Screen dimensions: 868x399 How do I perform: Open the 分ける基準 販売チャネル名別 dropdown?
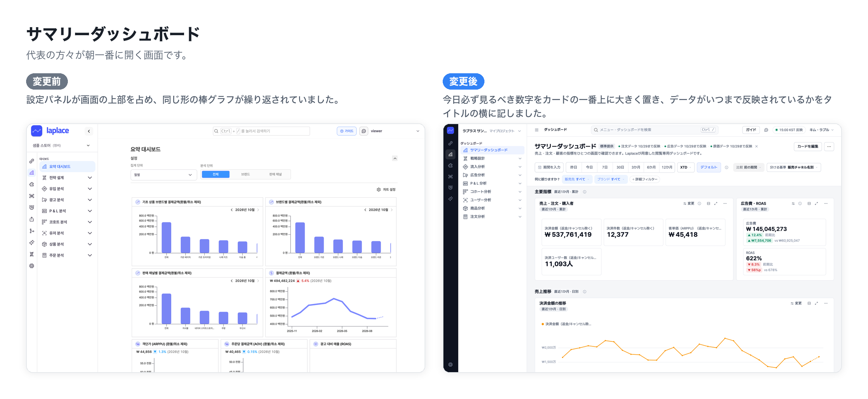click(x=794, y=167)
